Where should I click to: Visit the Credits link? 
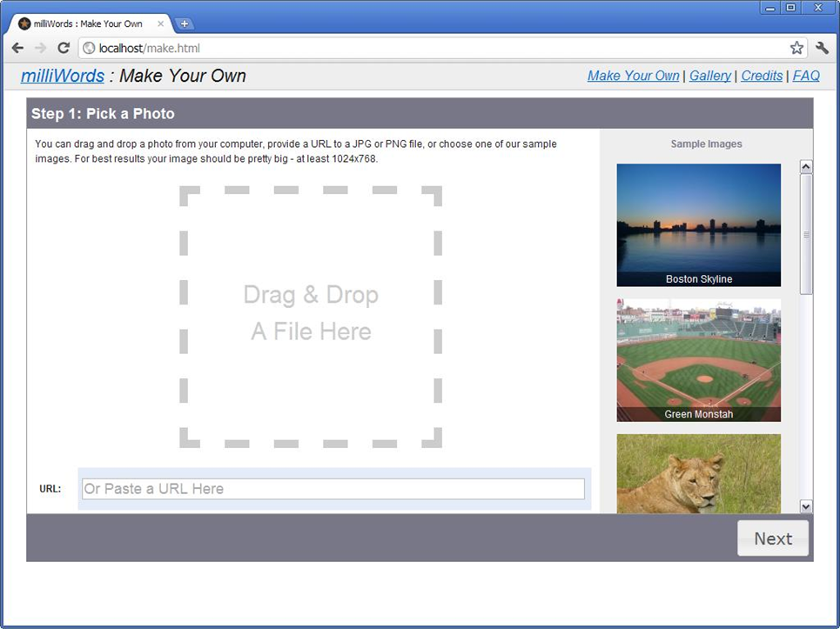click(762, 76)
